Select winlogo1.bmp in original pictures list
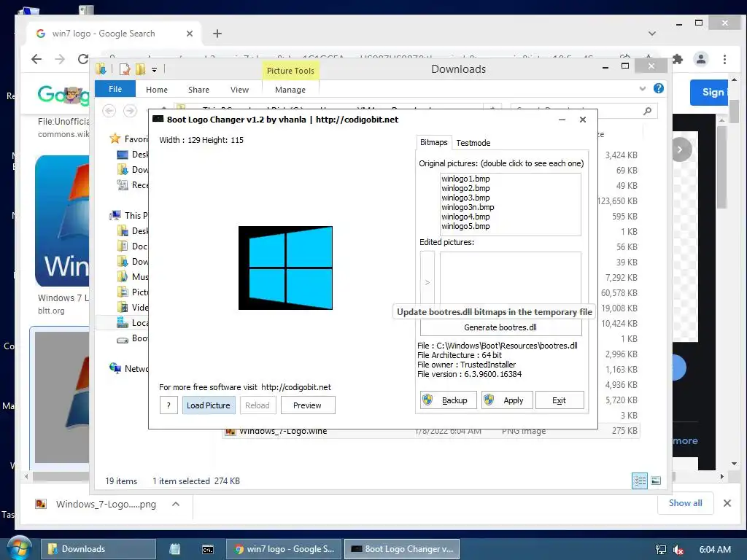Image resolution: width=747 pixels, height=560 pixels. [x=465, y=179]
